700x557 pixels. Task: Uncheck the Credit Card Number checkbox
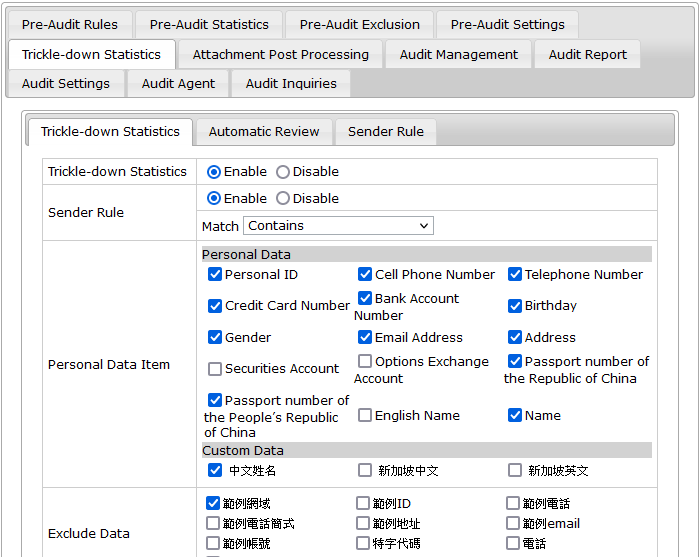pos(215,306)
